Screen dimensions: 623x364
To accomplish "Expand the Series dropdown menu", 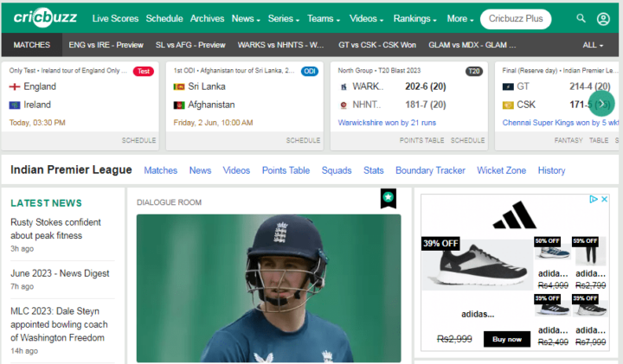I will pyautogui.click(x=284, y=19).
